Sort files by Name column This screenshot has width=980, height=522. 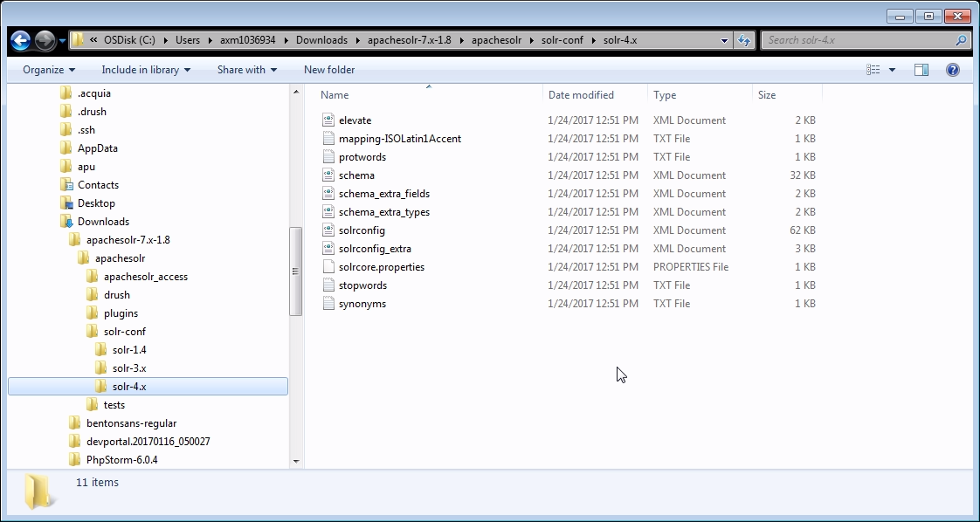click(x=335, y=95)
